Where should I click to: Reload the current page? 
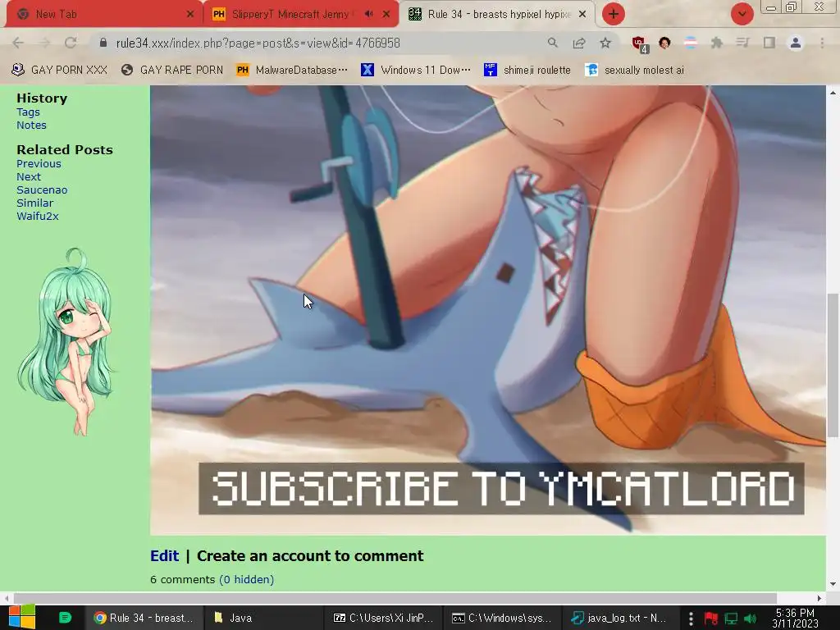71,43
